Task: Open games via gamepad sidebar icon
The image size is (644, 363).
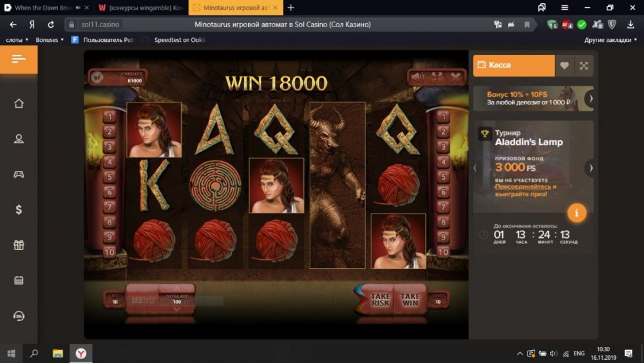Action: tap(19, 174)
